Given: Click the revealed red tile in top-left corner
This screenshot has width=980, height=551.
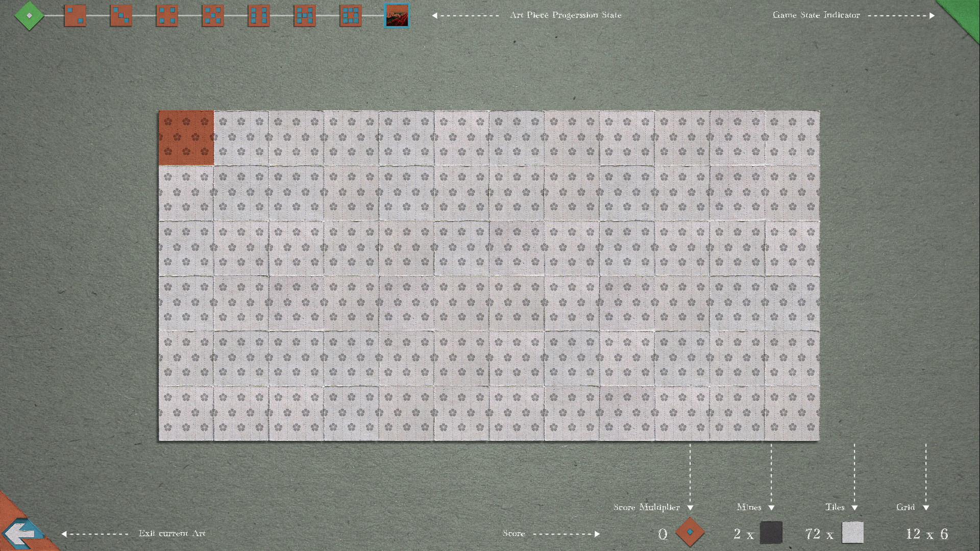Looking at the screenshot, I should (186, 138).
